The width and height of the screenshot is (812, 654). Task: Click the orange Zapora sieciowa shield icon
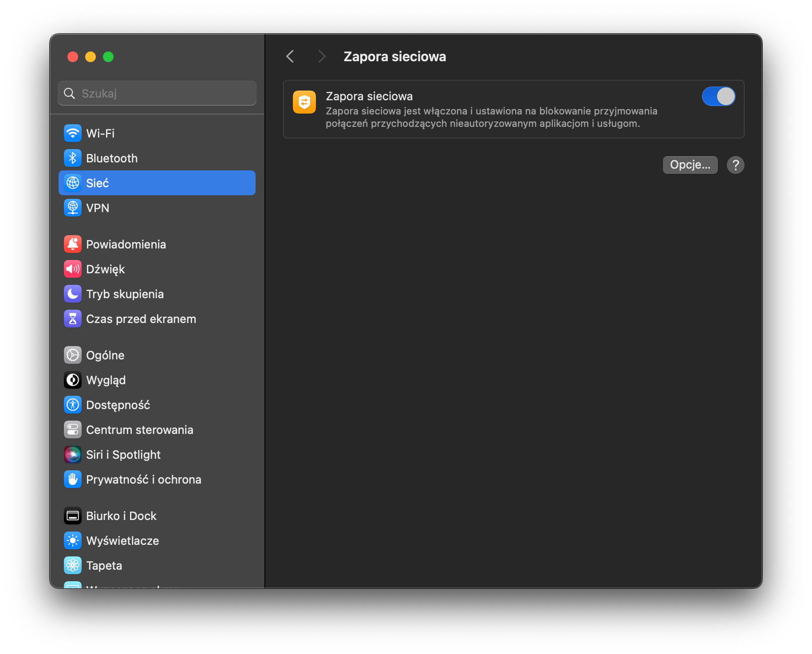[304, 102]
